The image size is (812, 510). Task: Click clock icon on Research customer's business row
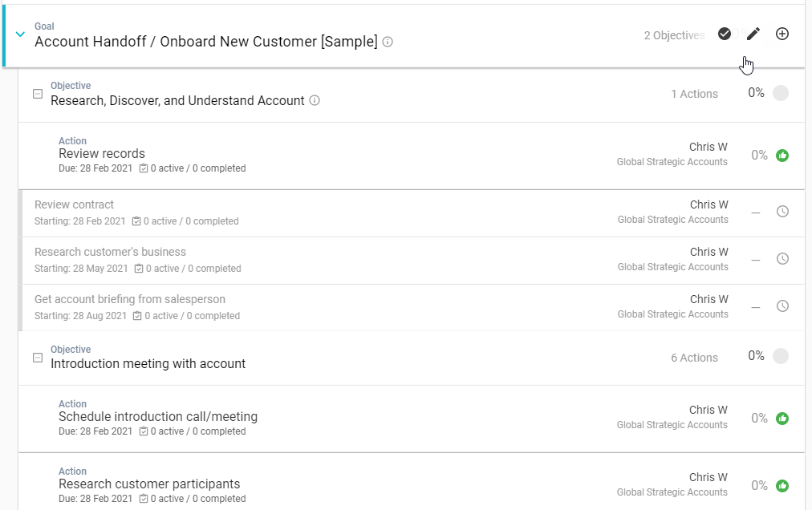point(783,259)
